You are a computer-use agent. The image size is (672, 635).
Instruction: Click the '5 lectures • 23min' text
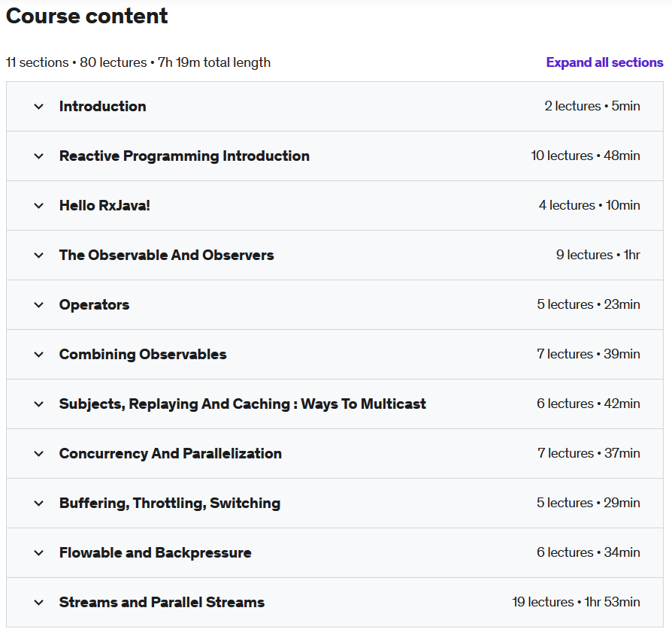(x=589, y=304)
